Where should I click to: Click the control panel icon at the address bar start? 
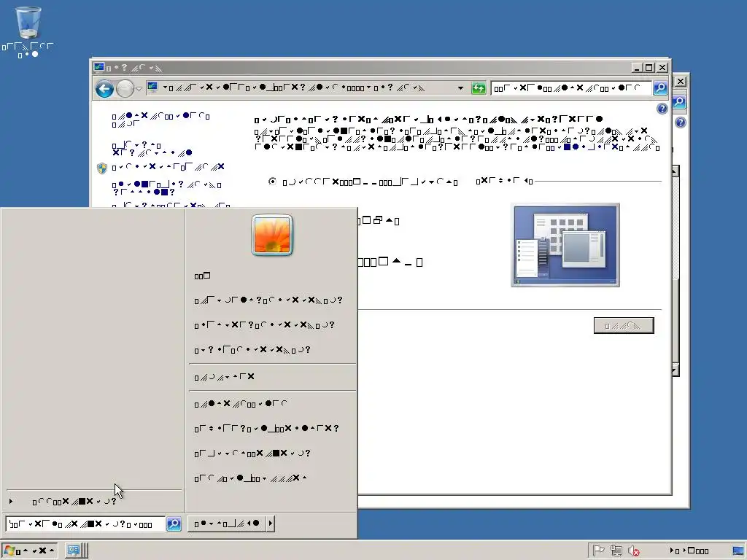pos(152,87)
